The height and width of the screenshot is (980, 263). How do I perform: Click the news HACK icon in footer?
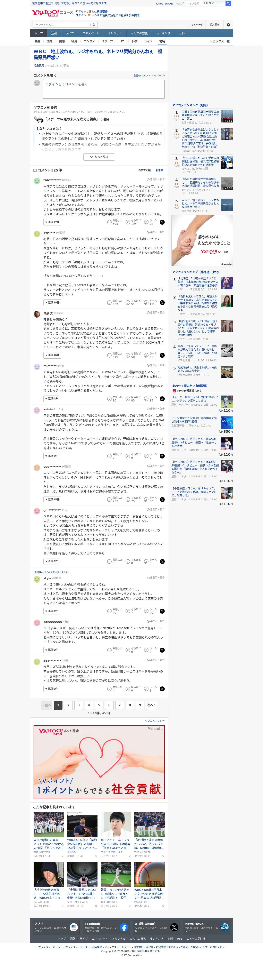pyautogui.click(x=224, y=927)
